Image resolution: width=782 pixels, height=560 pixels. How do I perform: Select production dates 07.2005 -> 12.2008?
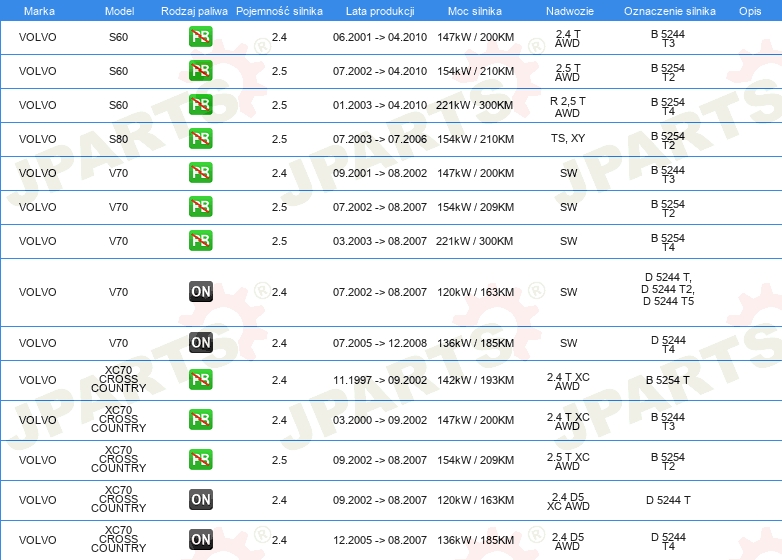pos(380,343)
